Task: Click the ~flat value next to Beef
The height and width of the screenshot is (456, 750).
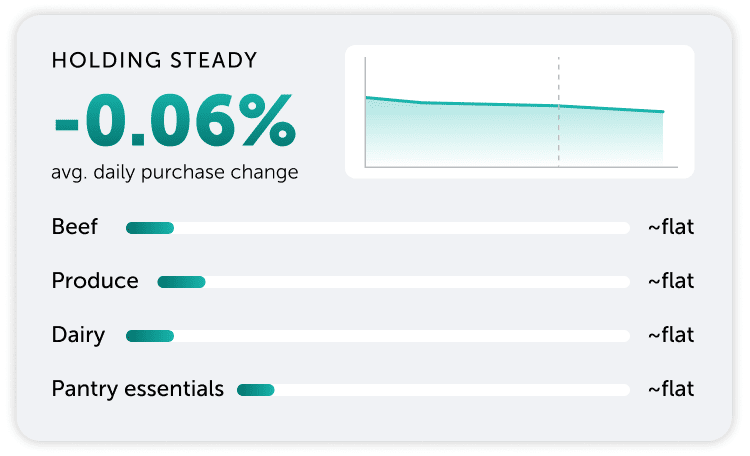Action: [x=670, y=227]
